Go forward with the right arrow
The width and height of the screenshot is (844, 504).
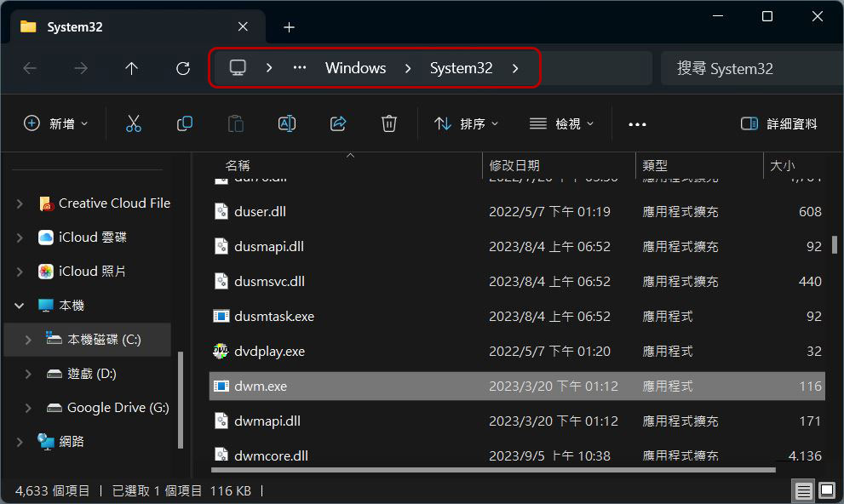pos(81,68)
